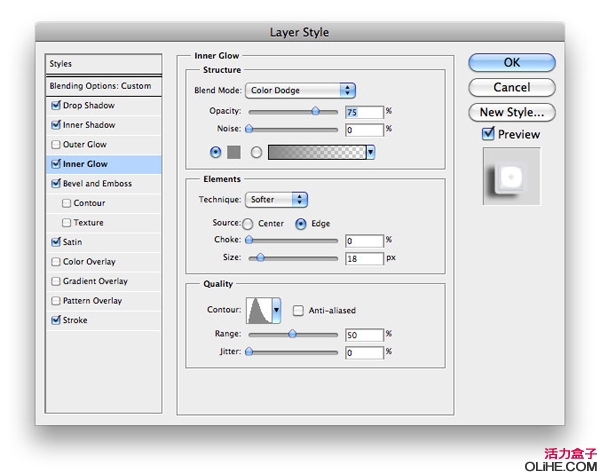Select the gradient radio button
This screenshot has height=474, width=600.
click(x=256, y=152)
